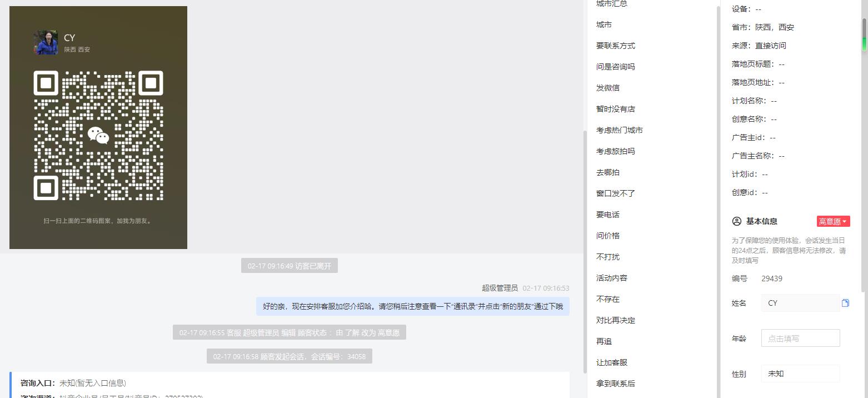Click the chat area scrollbar

pos(584,251)
